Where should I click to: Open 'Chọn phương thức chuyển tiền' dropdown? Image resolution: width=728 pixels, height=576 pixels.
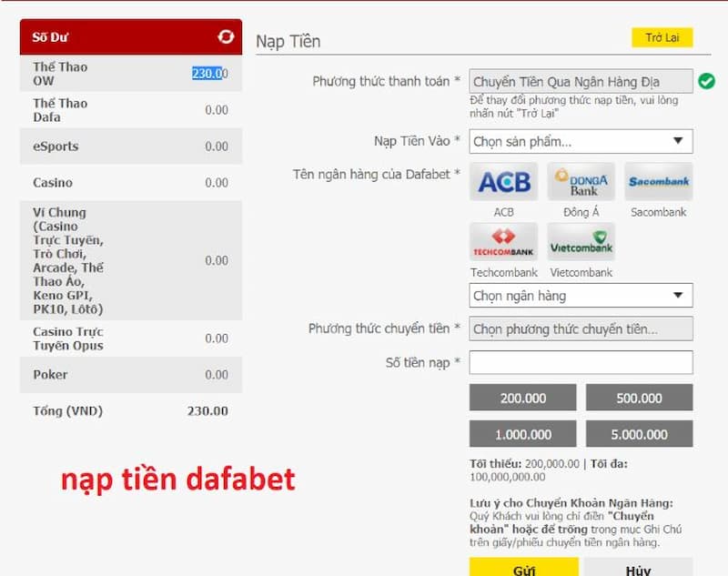pos(581,329)
